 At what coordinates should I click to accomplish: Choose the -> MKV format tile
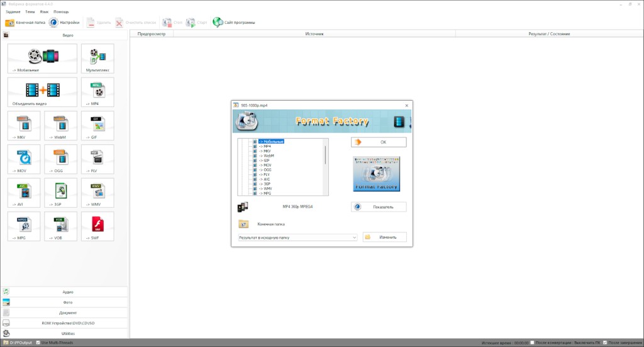point(24,126)
